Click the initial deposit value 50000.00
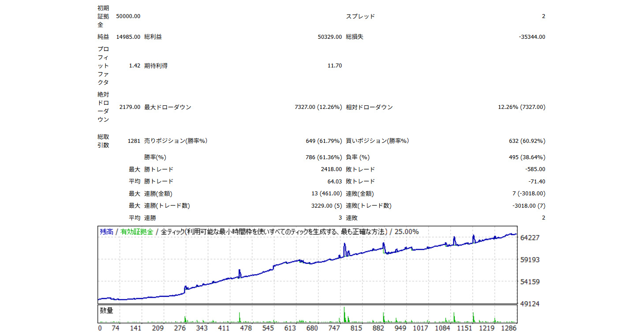644x336 pixels. click(x=128, y=16)
